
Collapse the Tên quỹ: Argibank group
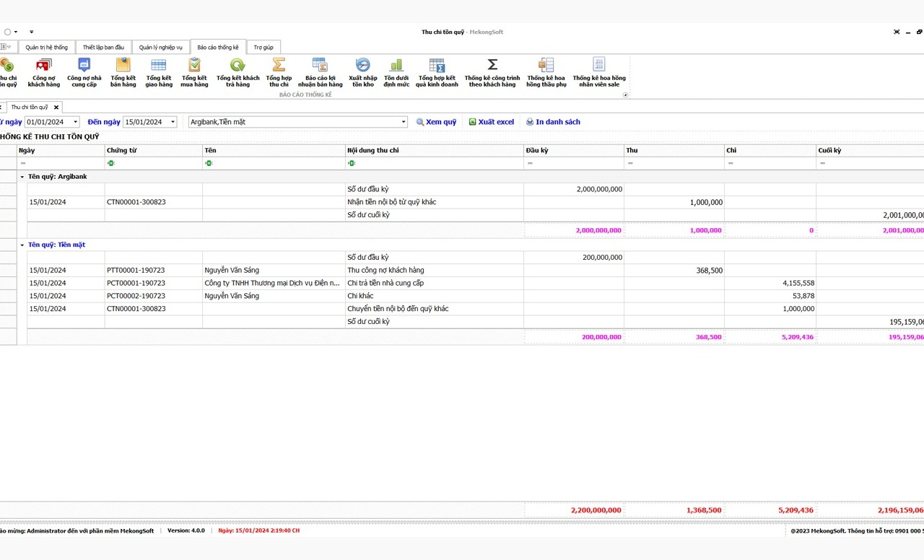click(x=22, y=177)
